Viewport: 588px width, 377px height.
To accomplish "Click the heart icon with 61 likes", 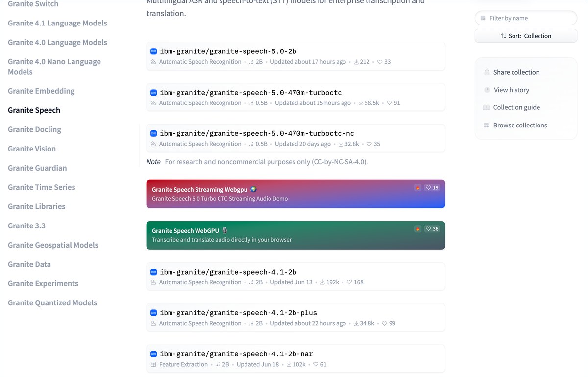I will tap(316, 365).
